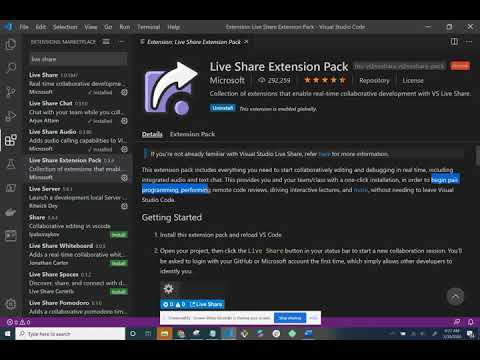
Task: Clear the extensions search results icon
Action: pos(106,42)
